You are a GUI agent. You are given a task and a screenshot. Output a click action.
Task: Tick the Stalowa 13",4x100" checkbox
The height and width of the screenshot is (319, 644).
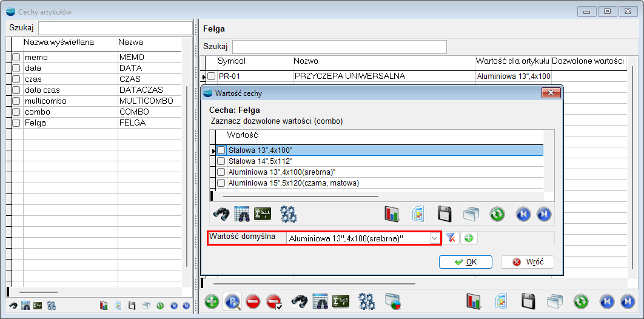(221, 150)
